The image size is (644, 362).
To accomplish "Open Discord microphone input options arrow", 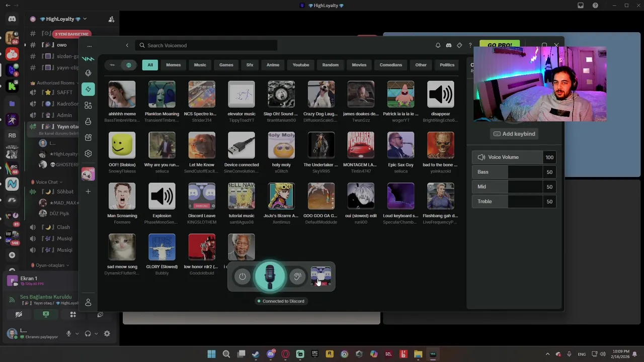I will [77, 333].
